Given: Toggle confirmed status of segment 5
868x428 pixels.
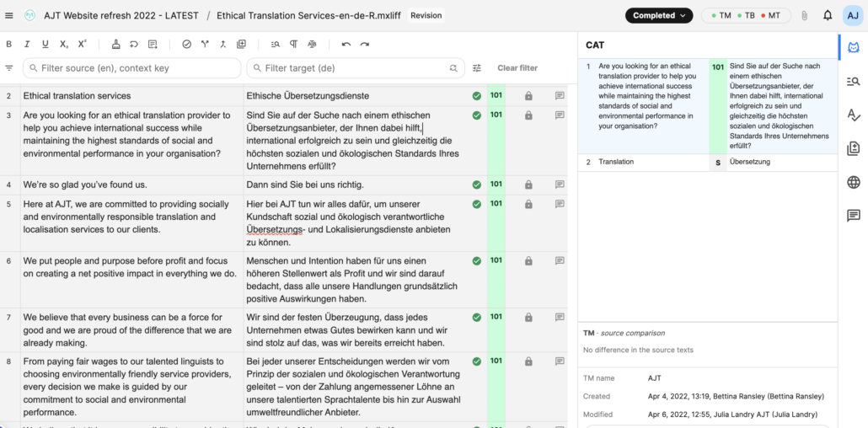Looking at the screenshot, I should point(477,204).
